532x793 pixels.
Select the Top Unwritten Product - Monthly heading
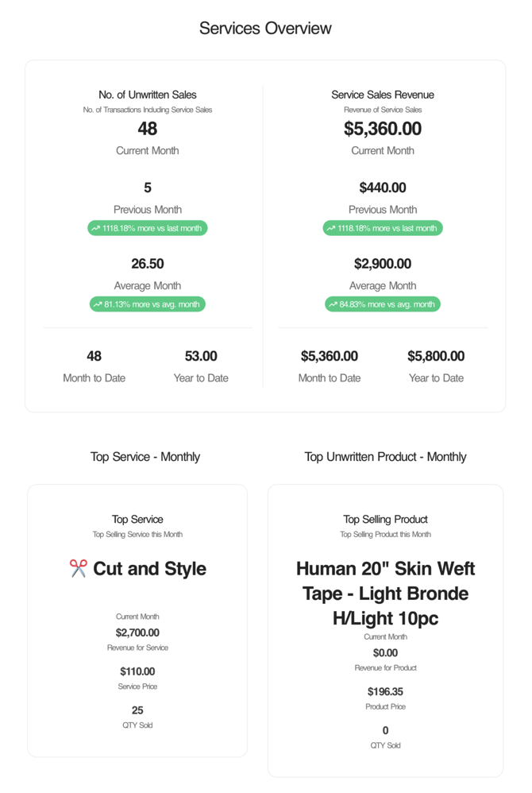click(x=385, y=457)
